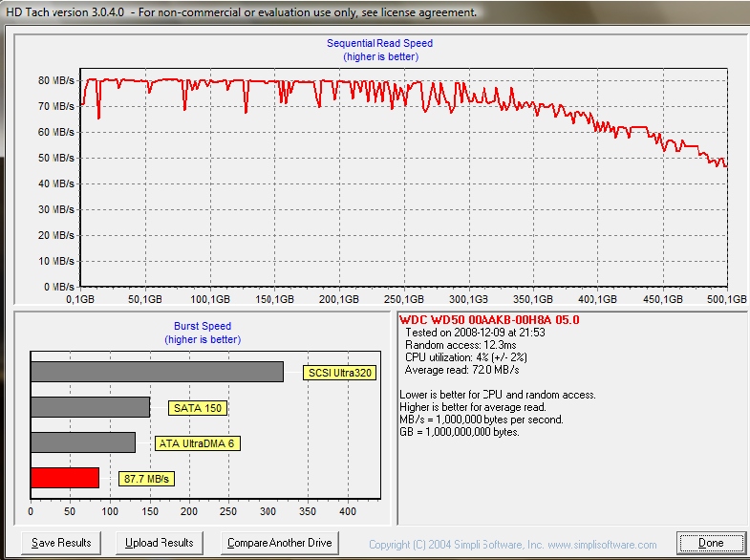Click the 87.7 MB/s burst result label
The width and height of the screenshot is (750, 560).
point(146,479)
